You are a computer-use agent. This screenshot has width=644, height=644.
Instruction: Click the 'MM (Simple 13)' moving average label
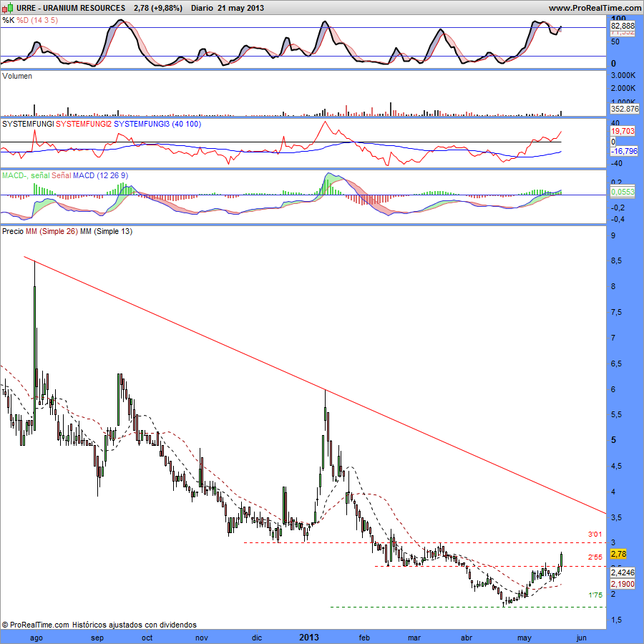[106, 231]
